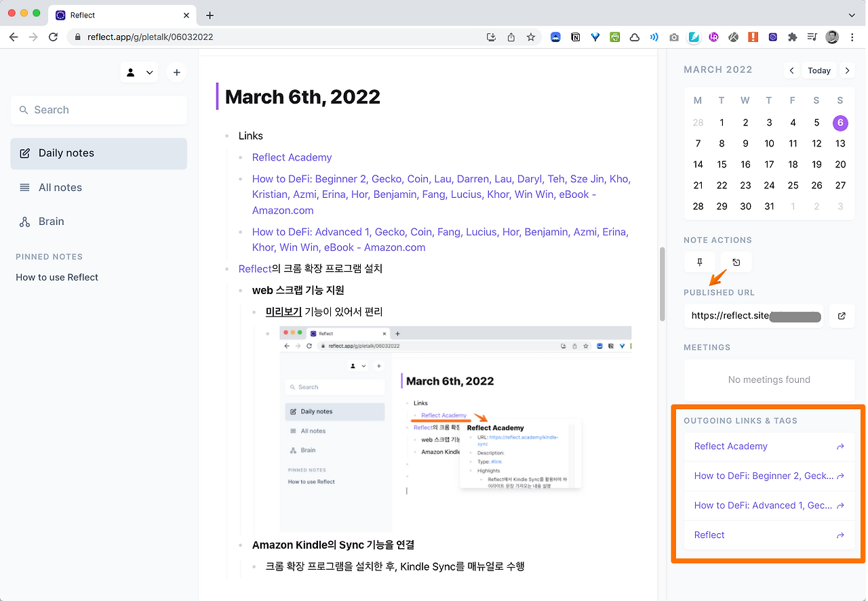
Task: Go to All notes
Action: coord(98,188)
